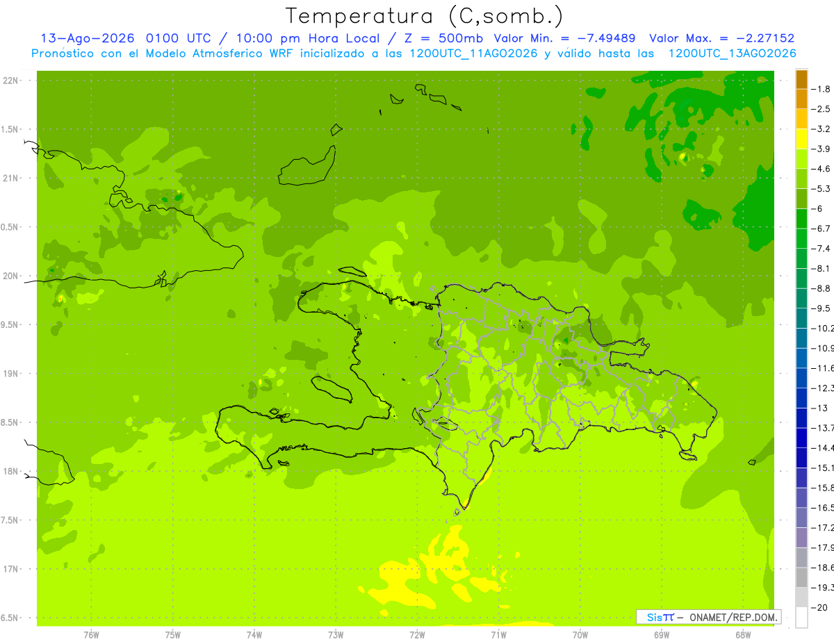Click the '19N' latitude label

[x=11, y=374]
